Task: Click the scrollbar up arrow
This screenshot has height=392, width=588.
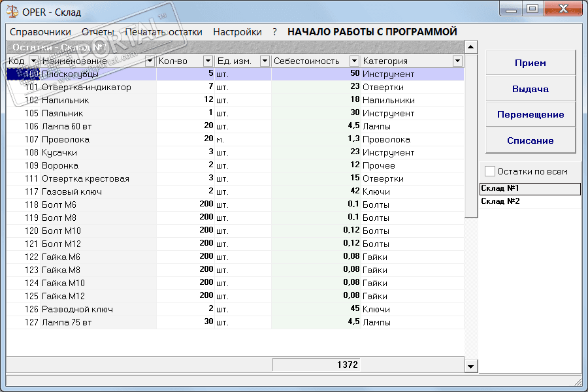Action: 470,47
